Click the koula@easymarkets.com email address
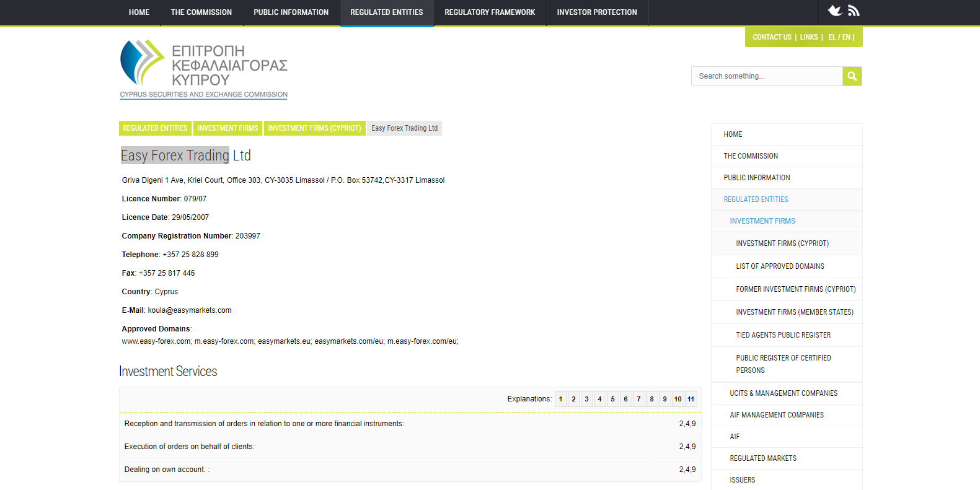 (190, 310)
